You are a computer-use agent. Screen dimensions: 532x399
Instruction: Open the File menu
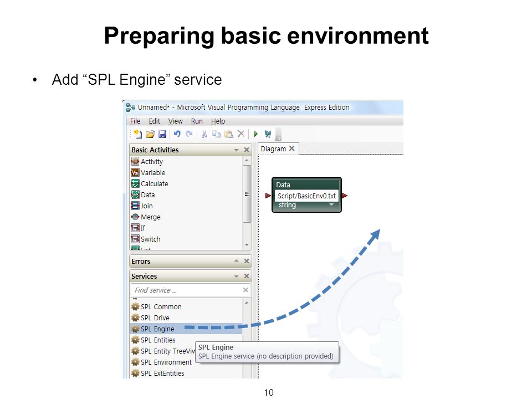click(x=135, y=121)
